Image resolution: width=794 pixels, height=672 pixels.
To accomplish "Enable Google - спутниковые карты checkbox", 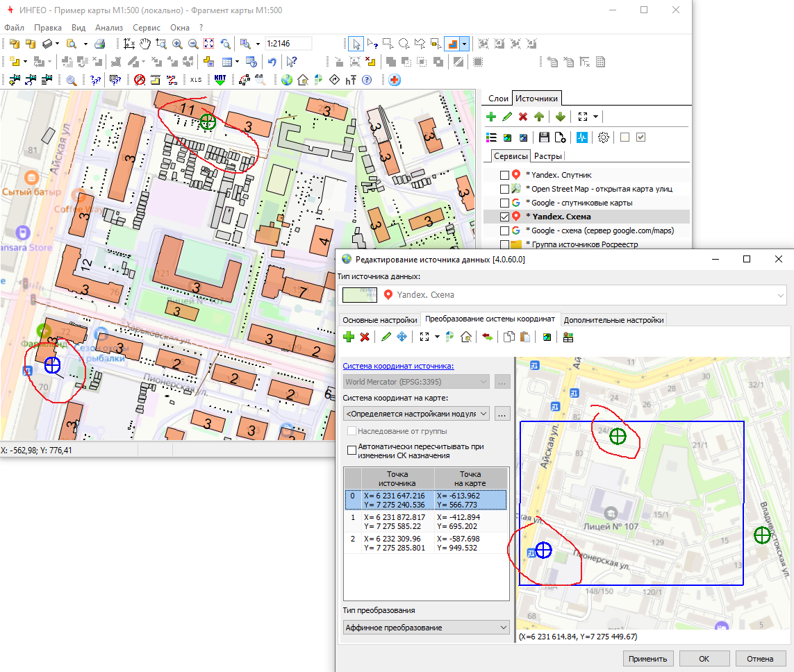I will [504, 203].
